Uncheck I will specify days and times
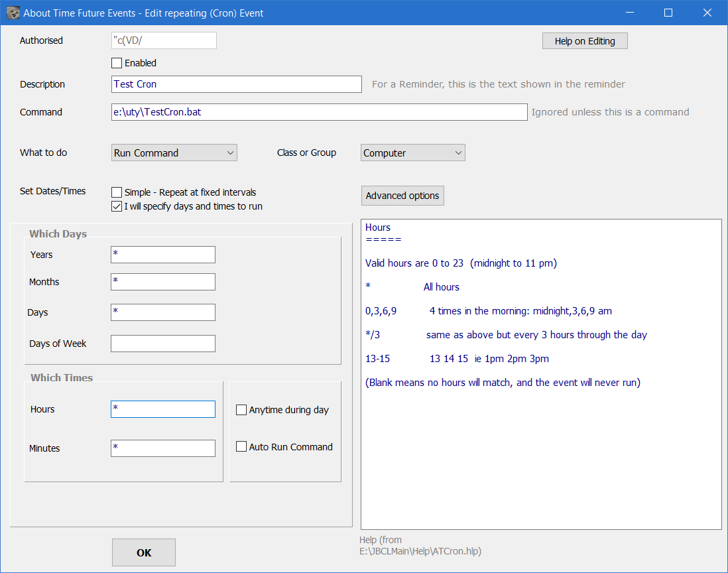Screen dimensions: 728x573 click(117, 206)
